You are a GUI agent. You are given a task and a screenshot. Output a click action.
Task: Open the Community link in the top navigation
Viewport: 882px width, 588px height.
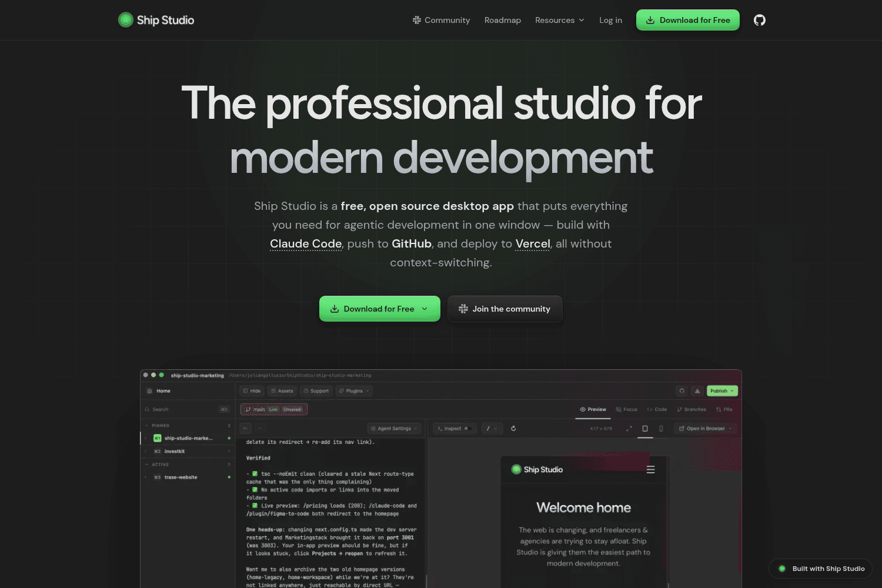[441, 20]
